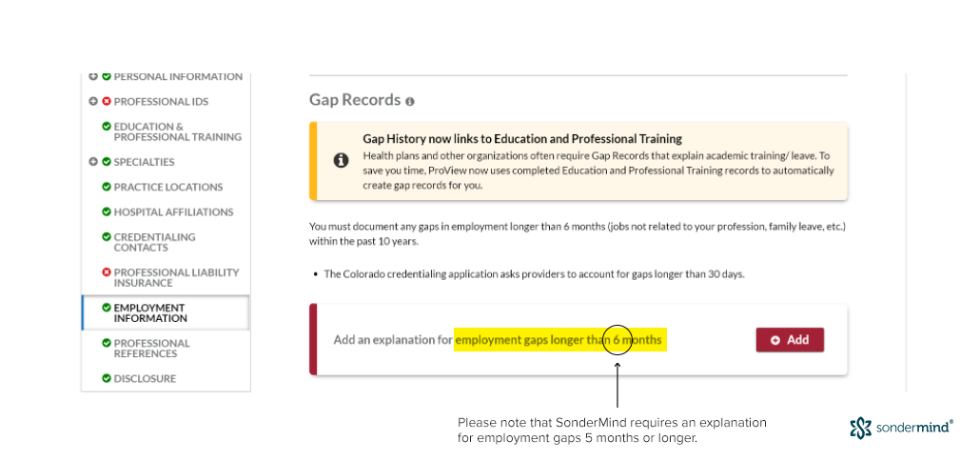980x461 pixels.
Task: Expand the Personal Information section
Action: click(x=94, y=76)
